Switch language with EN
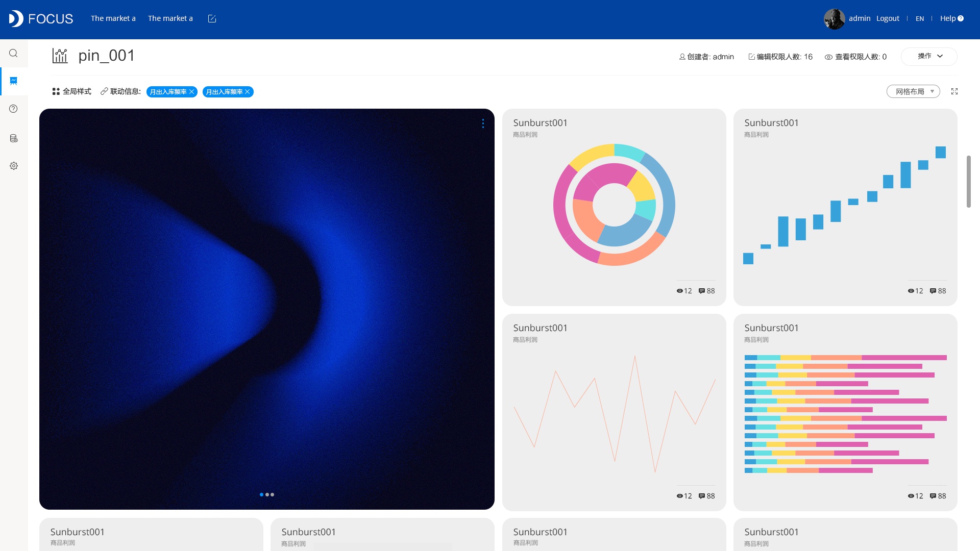This screenshot has width=980, height=551. coord(920,18)
